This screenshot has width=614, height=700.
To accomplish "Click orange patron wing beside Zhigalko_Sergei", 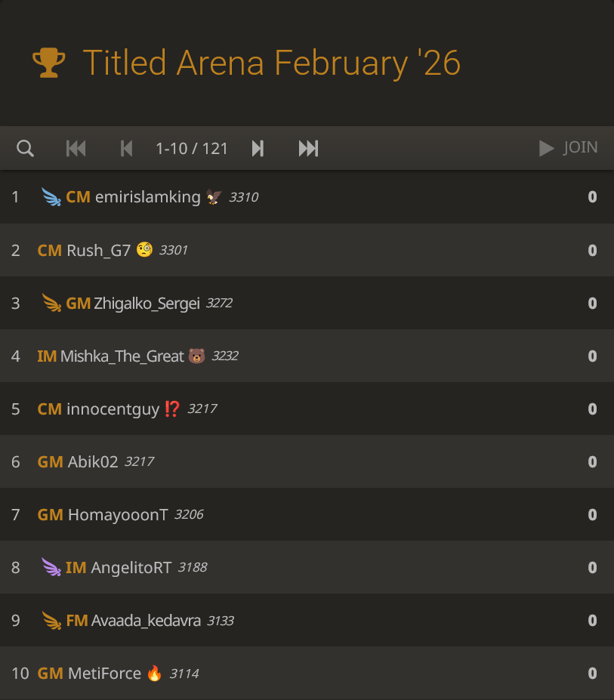I will tap(51, 303).
